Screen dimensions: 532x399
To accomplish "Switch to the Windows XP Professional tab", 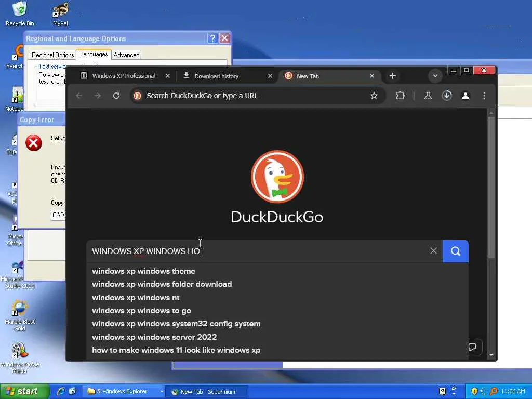I will (124, 76).
